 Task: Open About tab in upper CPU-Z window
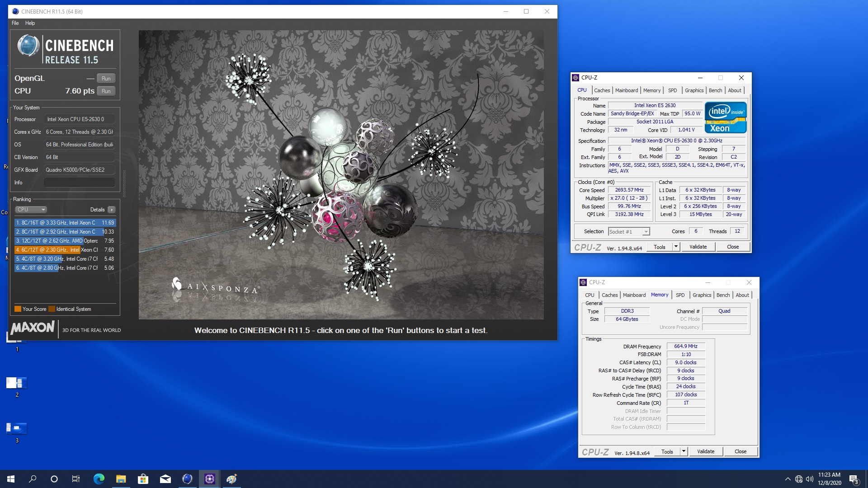click(735, 90)
